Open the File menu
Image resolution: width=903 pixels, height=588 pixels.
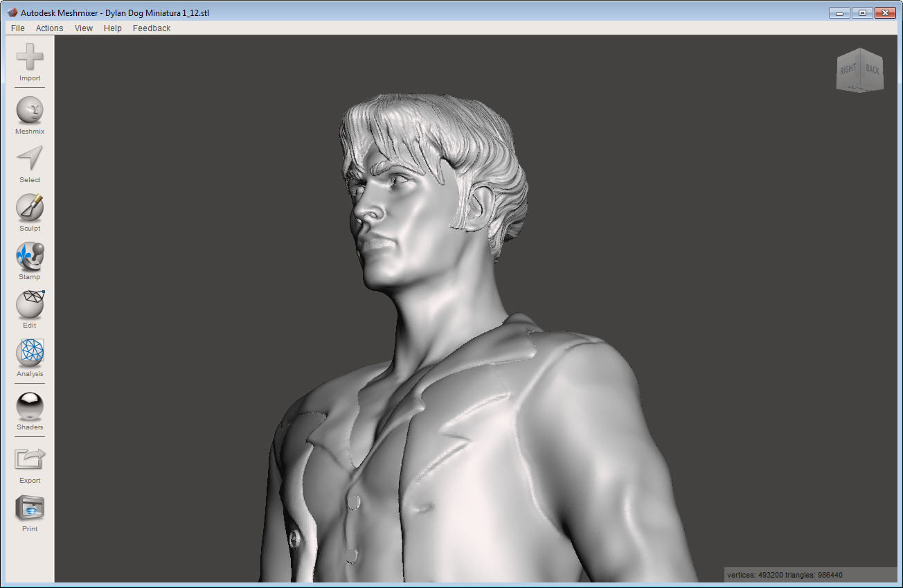(x=18, y=28)
